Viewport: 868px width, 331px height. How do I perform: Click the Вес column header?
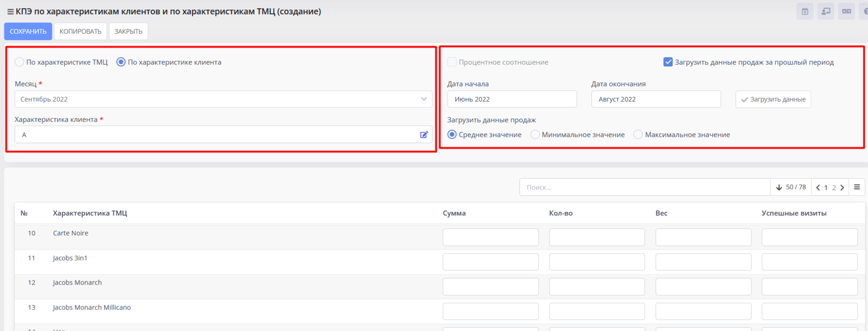661,213
